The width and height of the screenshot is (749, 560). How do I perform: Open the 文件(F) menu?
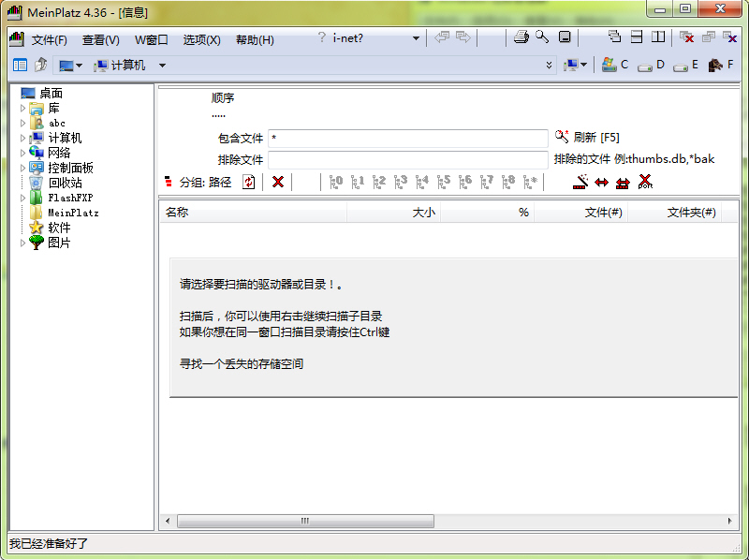tap(50, 39)
